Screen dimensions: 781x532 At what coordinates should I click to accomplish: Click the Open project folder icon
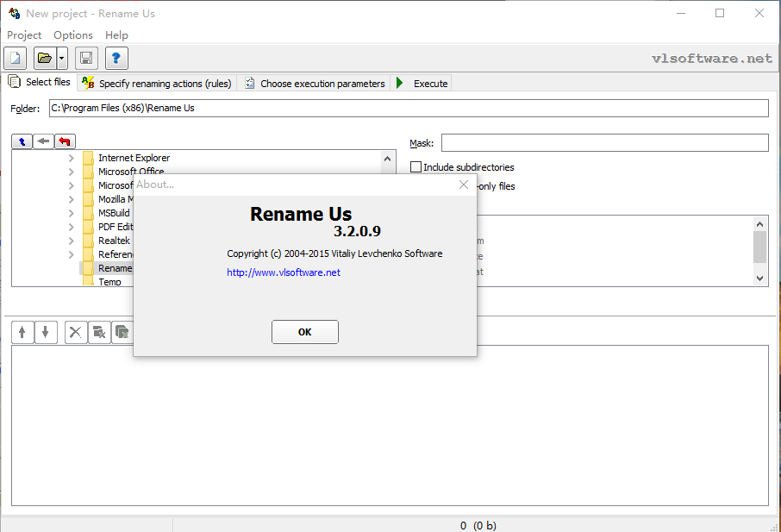(44, 59)
